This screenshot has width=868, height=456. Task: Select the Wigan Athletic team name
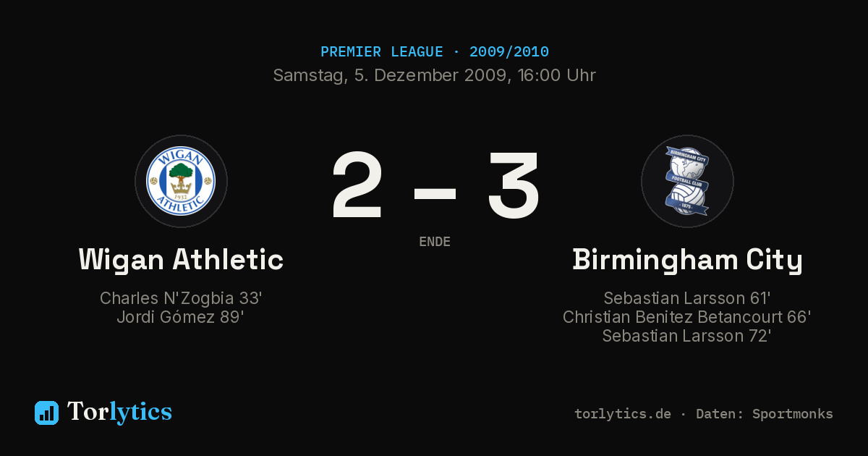(181, 259)
